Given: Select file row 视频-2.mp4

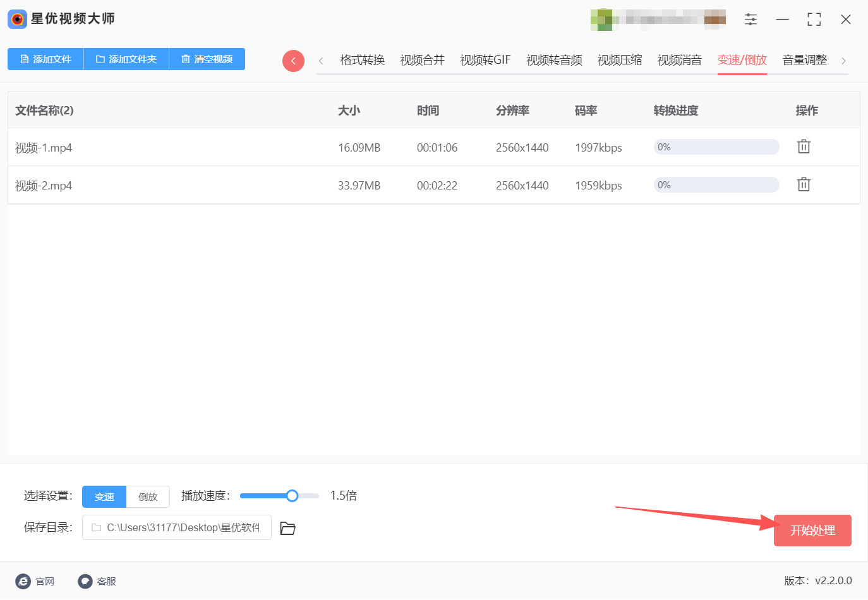Looking at the screenshot, I should click(434, 185).
